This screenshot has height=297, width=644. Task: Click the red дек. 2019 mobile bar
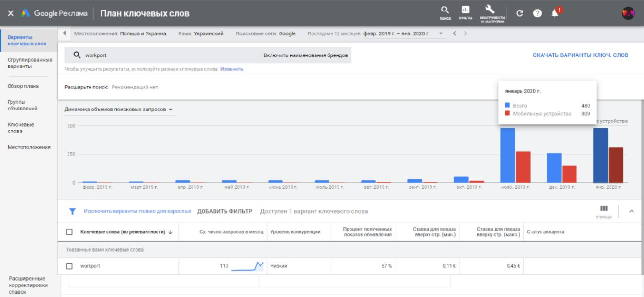tap(569, 174)
